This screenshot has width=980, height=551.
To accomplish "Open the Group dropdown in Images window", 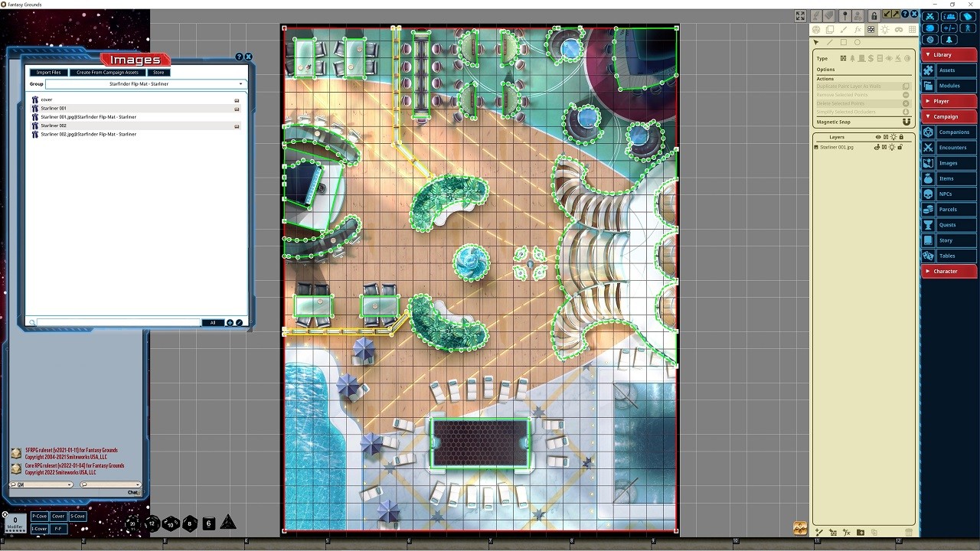I will (145, 83).
